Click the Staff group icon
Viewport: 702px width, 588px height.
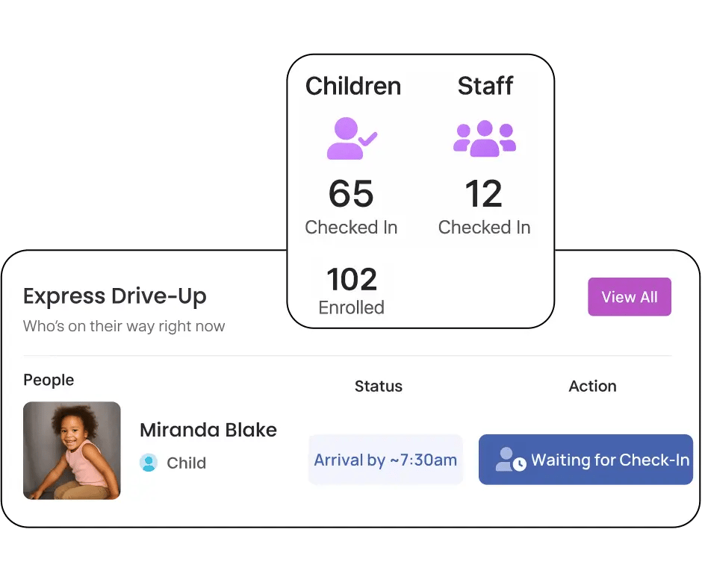pos(485,139)
